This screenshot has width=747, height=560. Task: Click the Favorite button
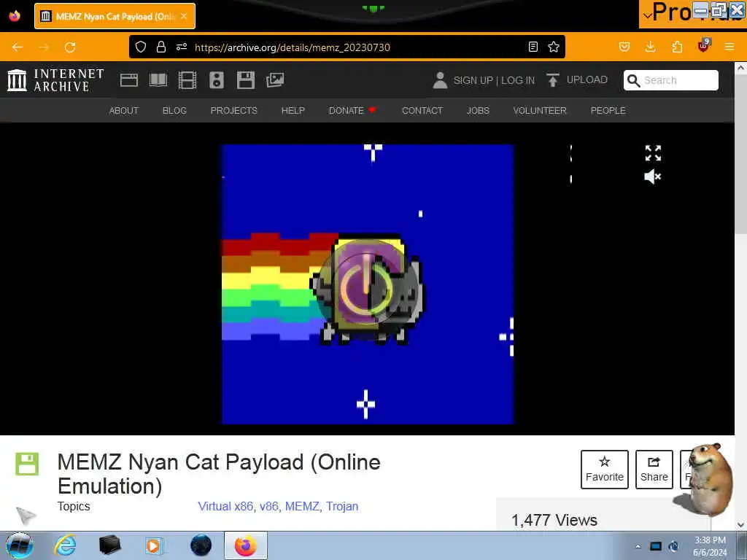605,470
